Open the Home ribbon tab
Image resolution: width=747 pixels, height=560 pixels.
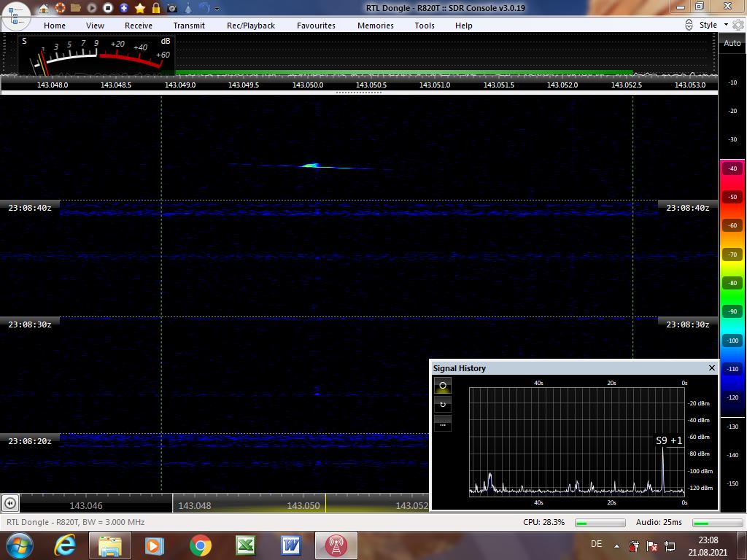[x=55, y=26]
